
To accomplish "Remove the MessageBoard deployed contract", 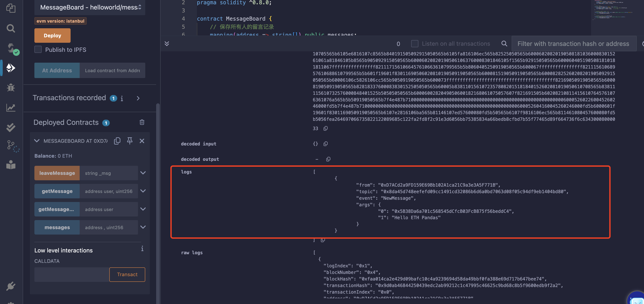I will pos(142,141).
